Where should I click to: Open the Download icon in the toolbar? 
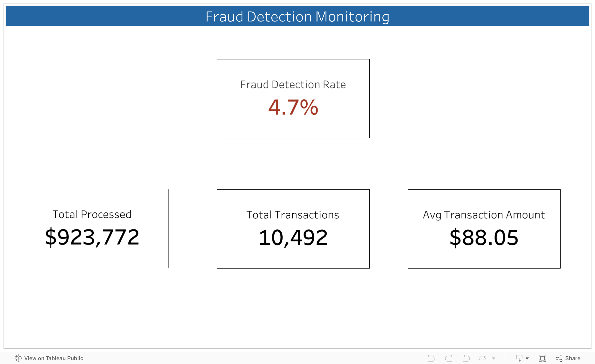520,358
